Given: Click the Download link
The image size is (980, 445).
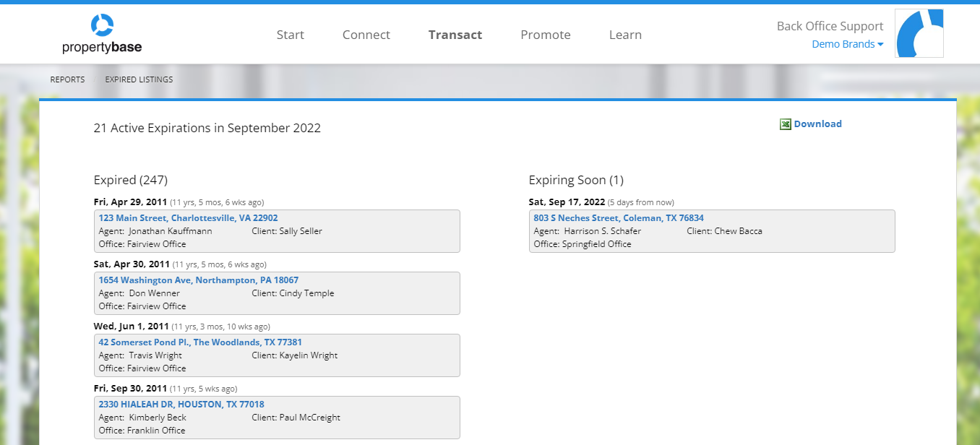Looking at the screenshot, I should [818, 124].
